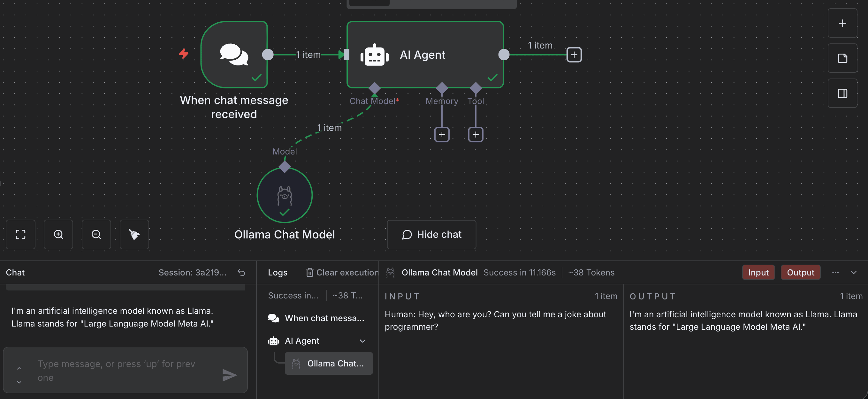Viewport: 868px width, 399px height.
Task: Collapse the logs panel with chevron
Action: 854,272
